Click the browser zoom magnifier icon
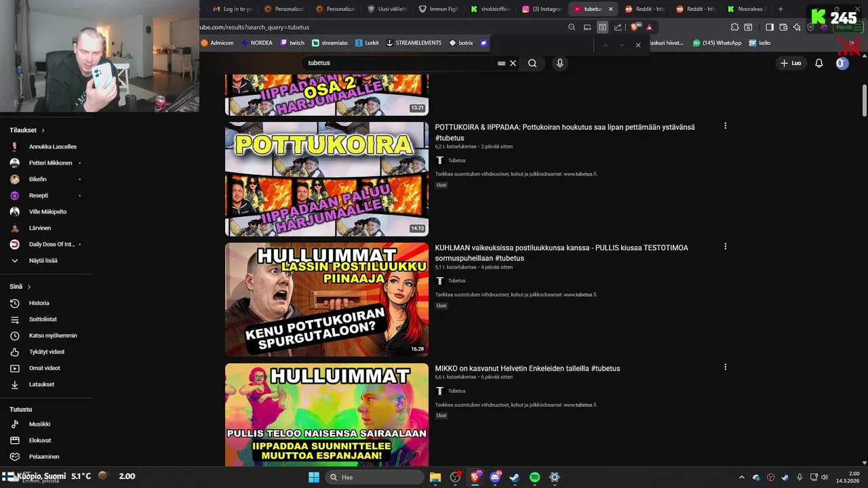The height and width of the screenshot is (488, 868). tap(572, 27)
